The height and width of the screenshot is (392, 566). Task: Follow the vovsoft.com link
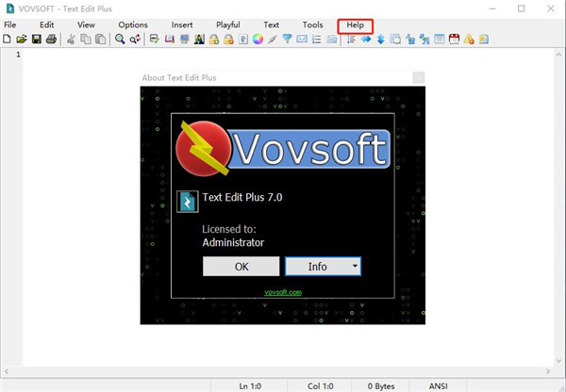283,292
